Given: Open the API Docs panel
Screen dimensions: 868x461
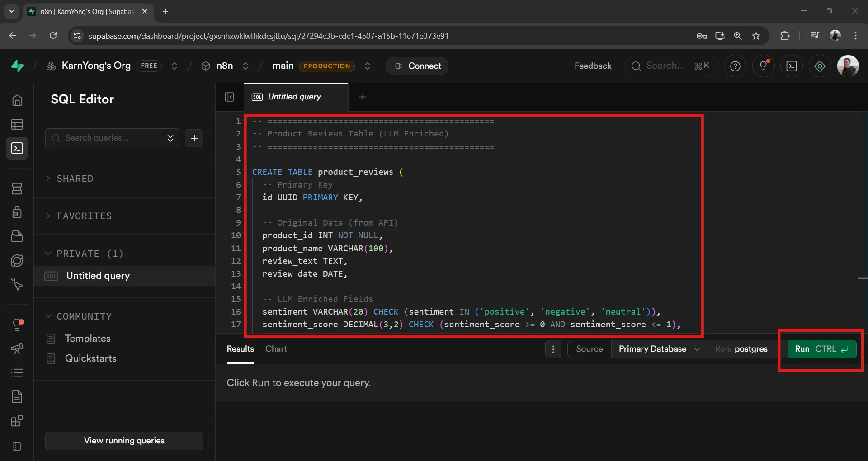Looking at the screenshot, I should [x=17, y=397].
